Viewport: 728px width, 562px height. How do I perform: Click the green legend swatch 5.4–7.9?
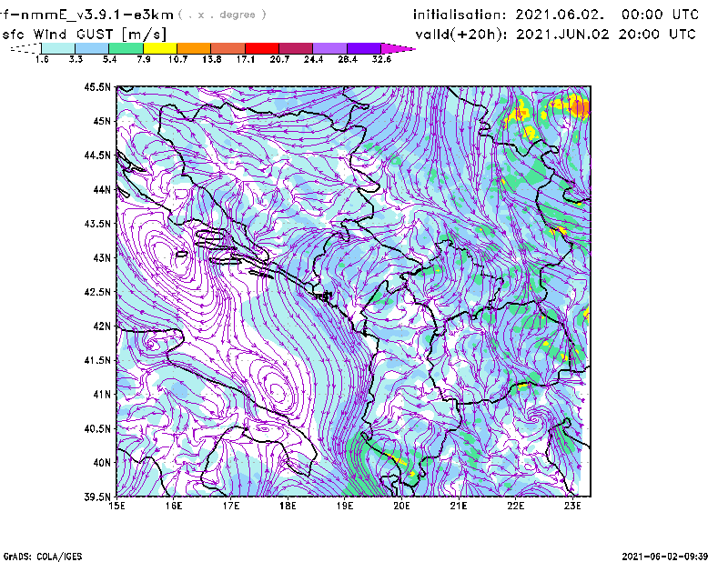pyautogui.click(x=126, y=48)
